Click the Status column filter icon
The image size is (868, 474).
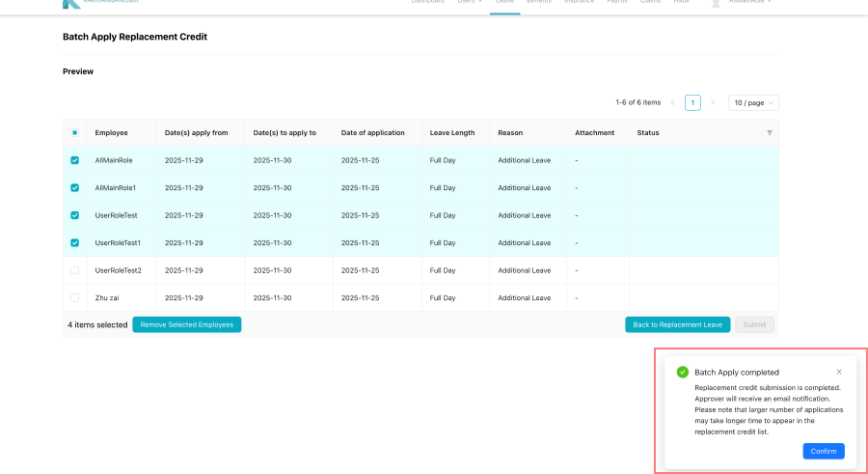[x=769, y=133]
